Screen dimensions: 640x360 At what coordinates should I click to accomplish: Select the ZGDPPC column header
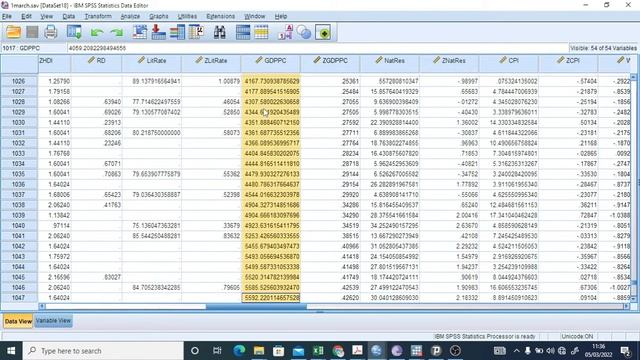point(330,60)
